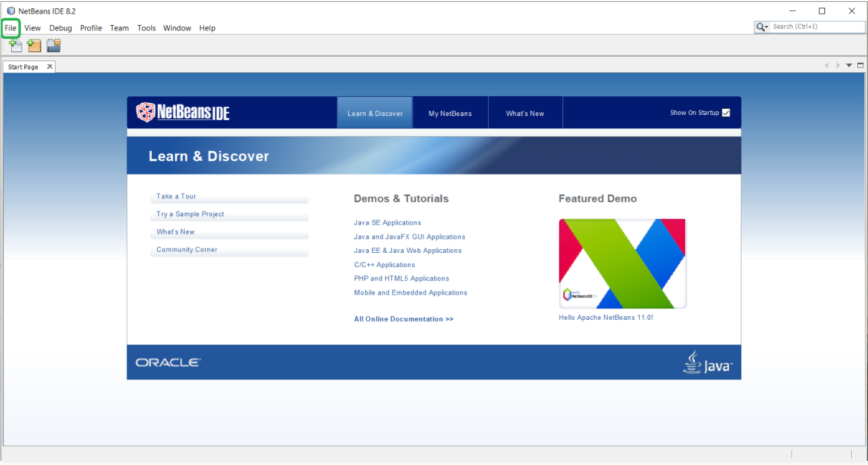The height and width of the screenshot is (465, 868).
Task: Open the search scope dropdown beside the magnifier
Action: click(x=766, y=26)
